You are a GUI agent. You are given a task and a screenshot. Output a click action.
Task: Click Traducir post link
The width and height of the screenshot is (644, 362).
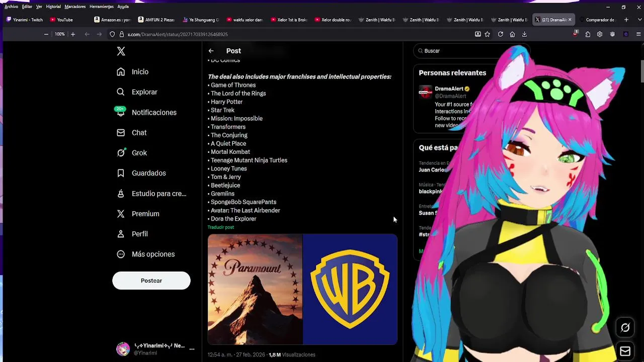point(221,227)
